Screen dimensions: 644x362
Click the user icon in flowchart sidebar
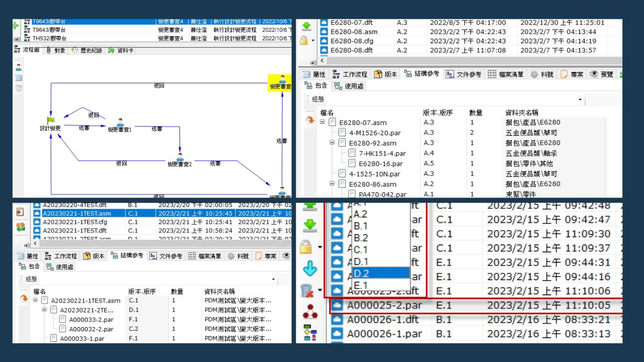[x=18, y=67]
